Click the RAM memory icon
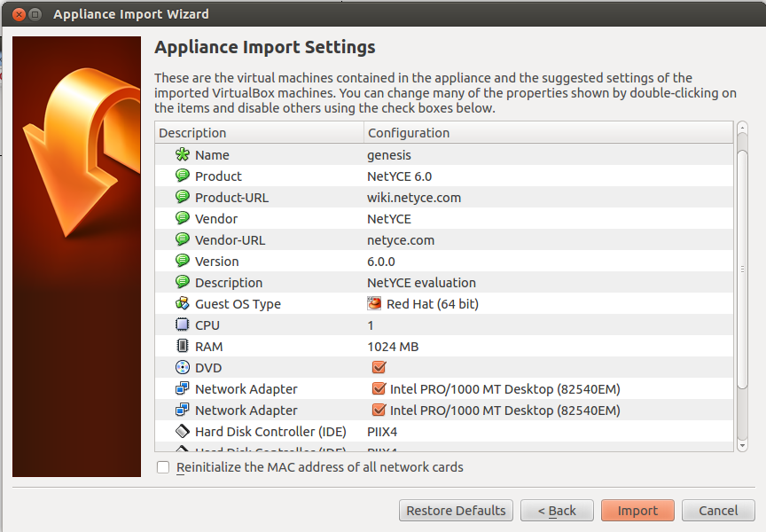 [183, 347]
